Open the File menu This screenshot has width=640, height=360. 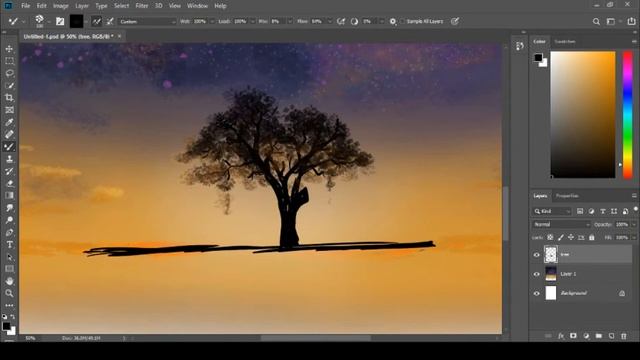click(26, 6)
